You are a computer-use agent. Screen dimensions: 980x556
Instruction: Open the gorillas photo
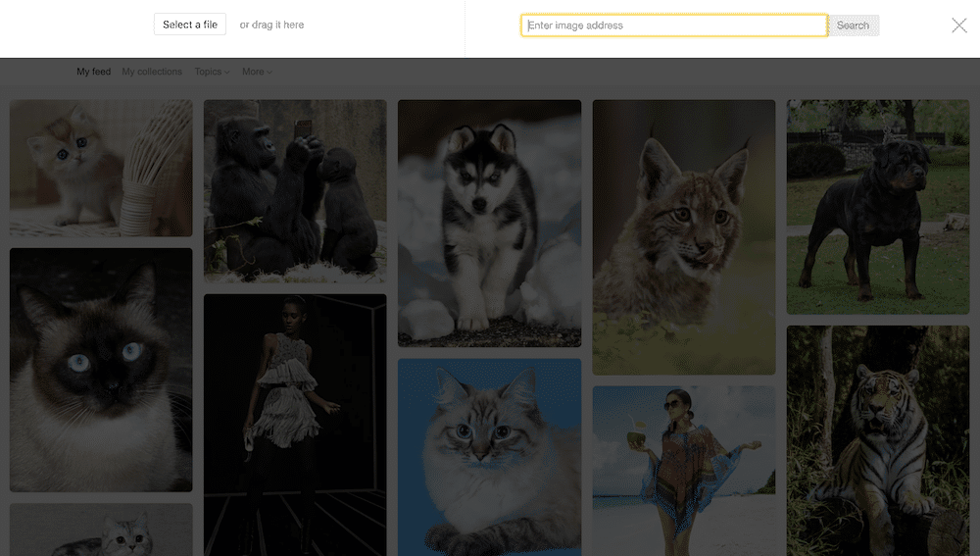[295, 191]
